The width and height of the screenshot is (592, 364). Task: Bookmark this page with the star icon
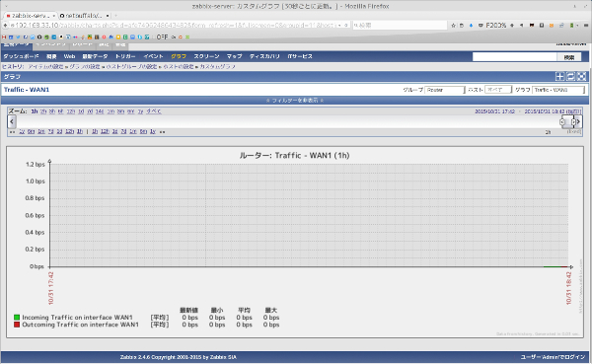pos(454,26)
